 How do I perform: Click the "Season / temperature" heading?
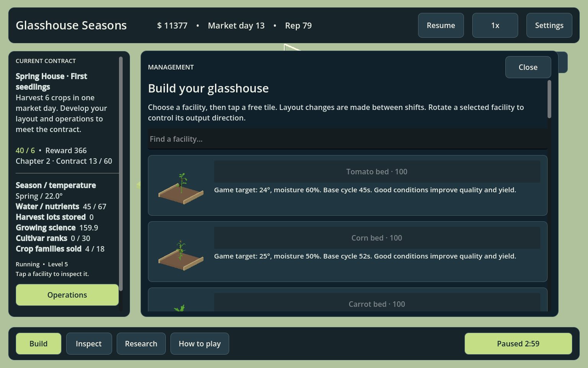[x=56, y=186]
